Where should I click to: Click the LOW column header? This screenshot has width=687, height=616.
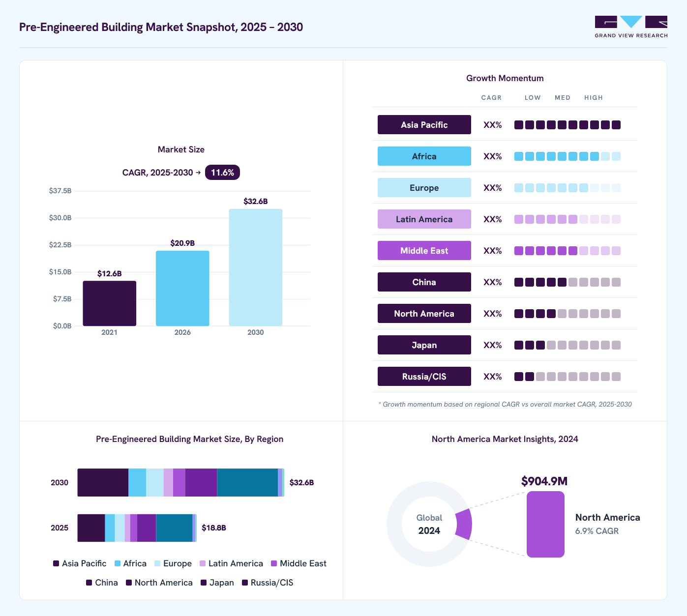[x=533, y=98]
